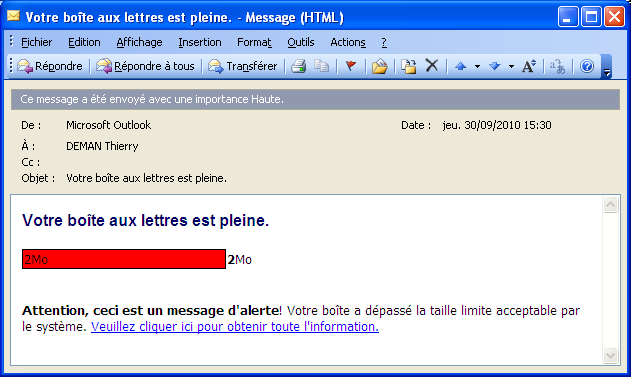Expand the previous item arrow dropdown

click(477, 66)
